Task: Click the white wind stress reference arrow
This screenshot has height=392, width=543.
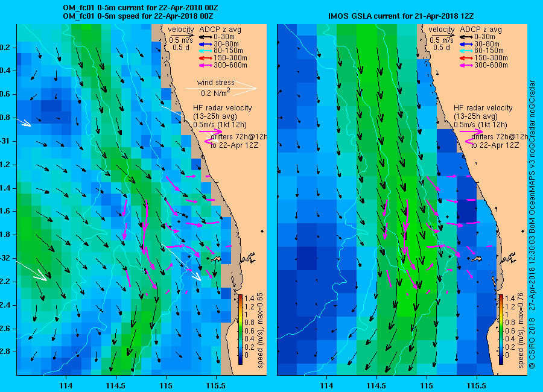Action: [x=221, y=88]
